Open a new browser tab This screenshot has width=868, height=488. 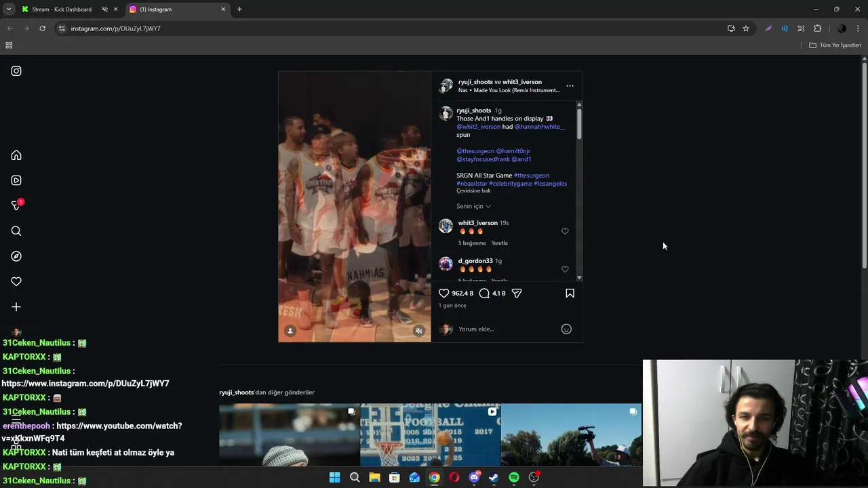(239, 9)
